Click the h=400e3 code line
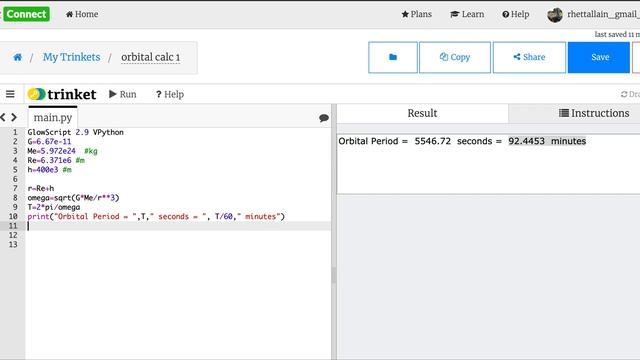Viewport: 640px width, 360px height. click(x=49, y=170)
